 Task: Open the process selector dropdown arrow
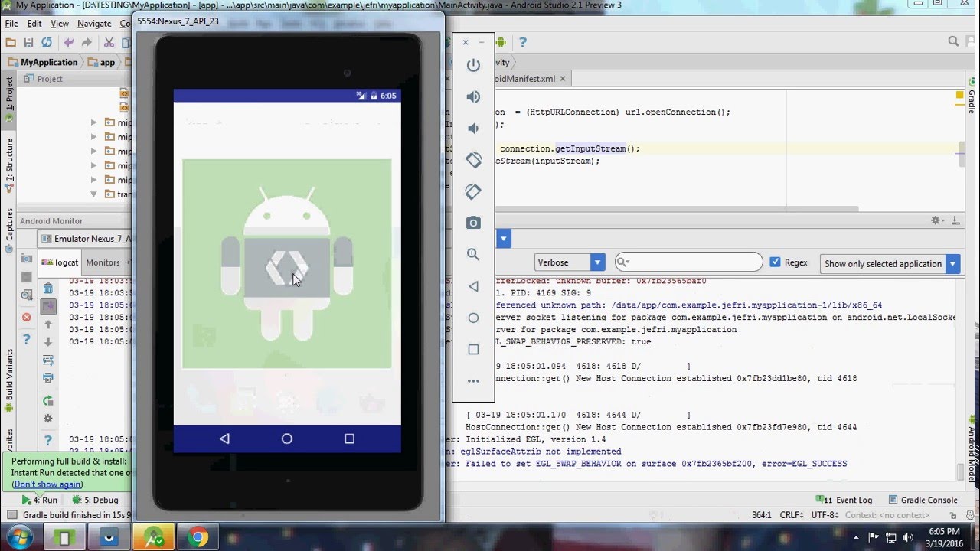tap(504, 239)
